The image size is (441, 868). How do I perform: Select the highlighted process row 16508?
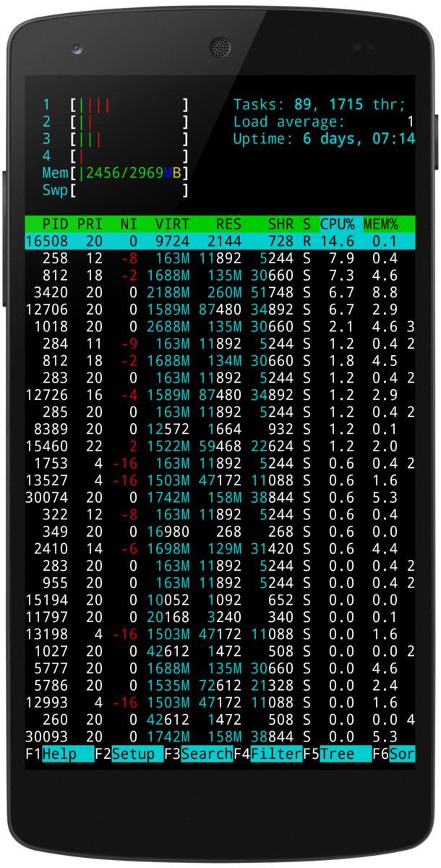click(x=217, y=242)
